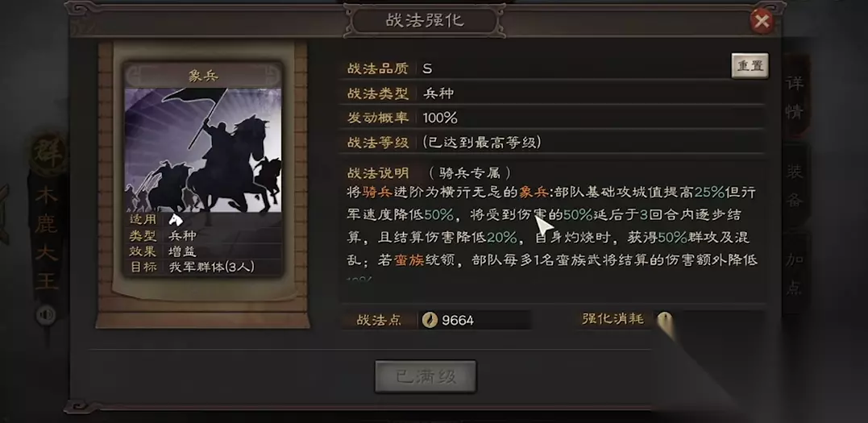Click the greyed 已满级 button

pos(426,377)
